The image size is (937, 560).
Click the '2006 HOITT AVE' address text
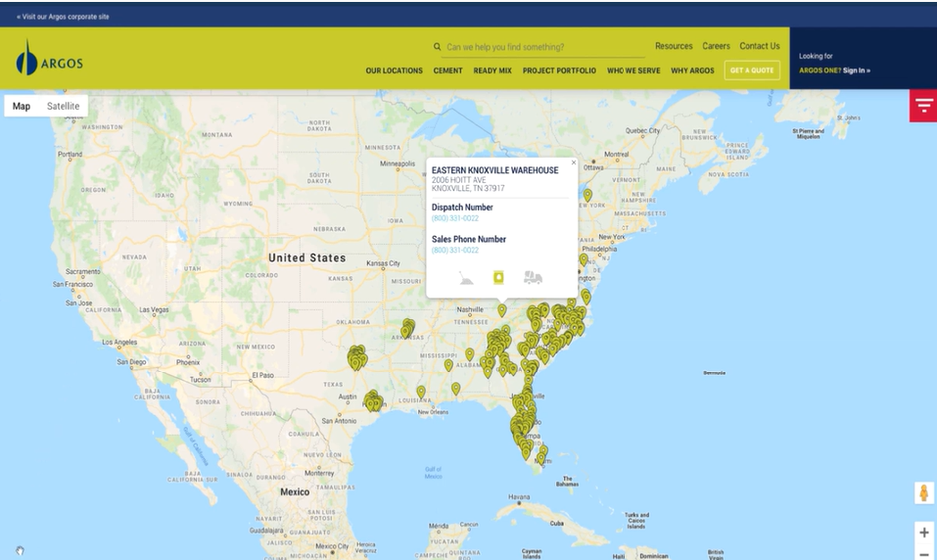click(458, 180)
